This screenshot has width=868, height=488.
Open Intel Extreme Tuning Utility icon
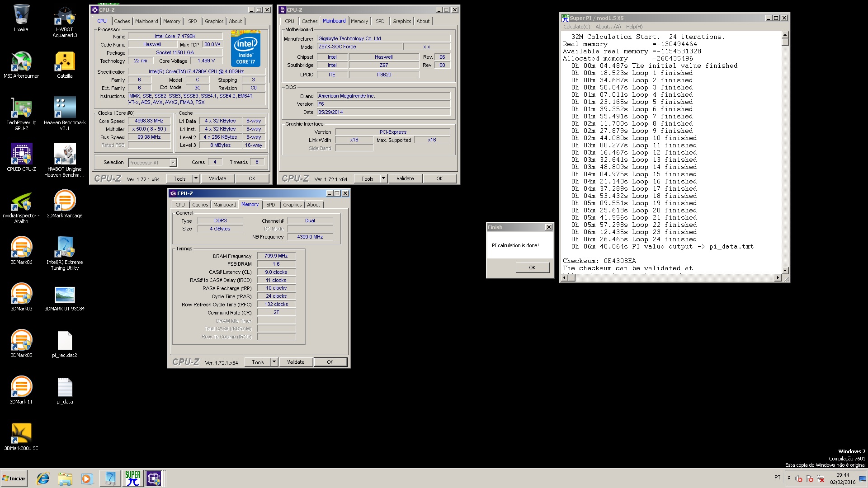coord(65,253)
